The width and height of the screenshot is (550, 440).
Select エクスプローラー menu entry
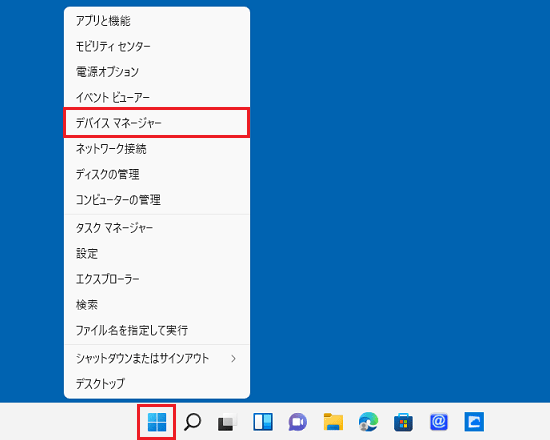pyautogui.click(x=157, y=279)
